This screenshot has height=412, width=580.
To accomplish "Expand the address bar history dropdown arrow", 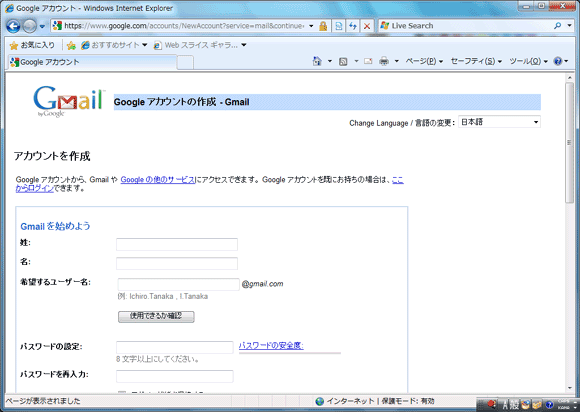I will point(311,26).
